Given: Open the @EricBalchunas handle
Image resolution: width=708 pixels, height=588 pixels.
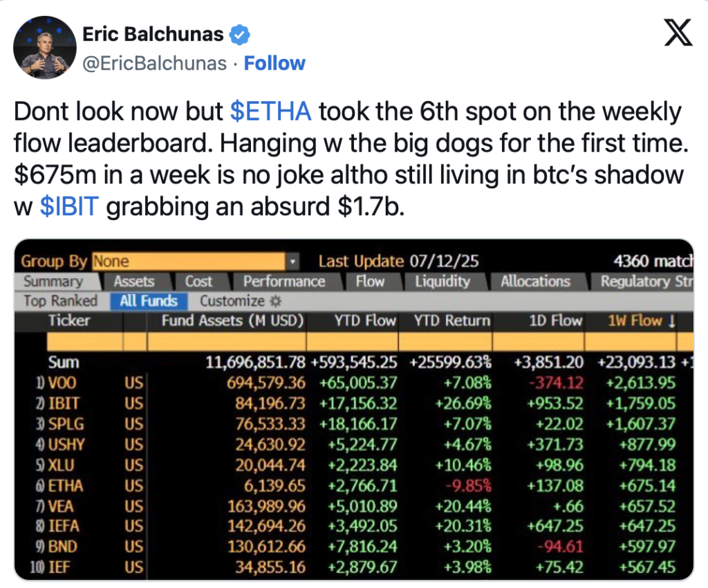Looking at the screenshot, I should pos(154,63).
